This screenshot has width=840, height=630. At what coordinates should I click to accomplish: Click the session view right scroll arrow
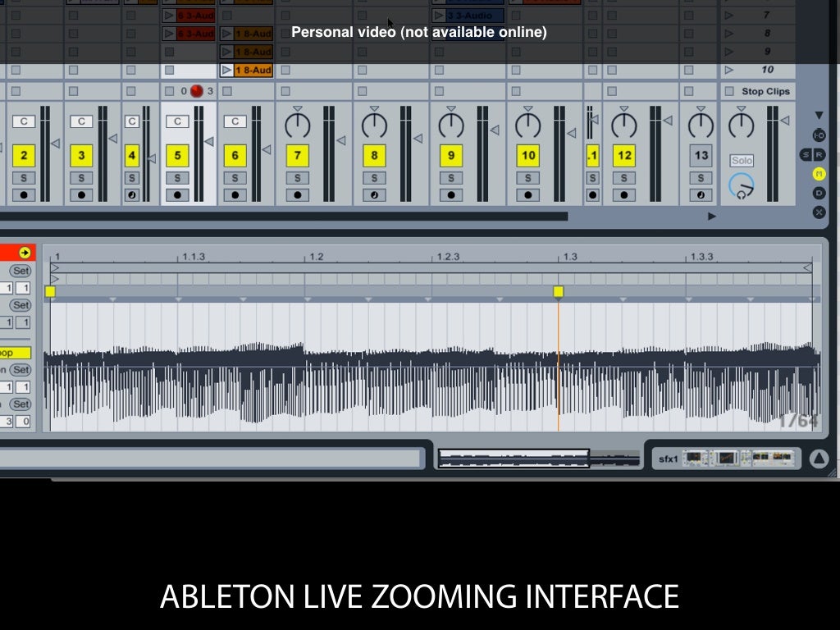click(711, 217)
